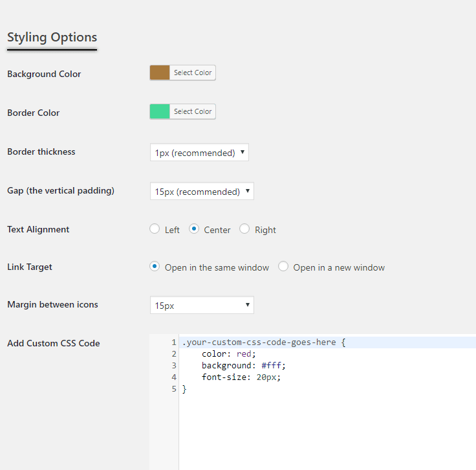
Task: Click line number 3 in editor gutter
Action: (x=174, y=366)
